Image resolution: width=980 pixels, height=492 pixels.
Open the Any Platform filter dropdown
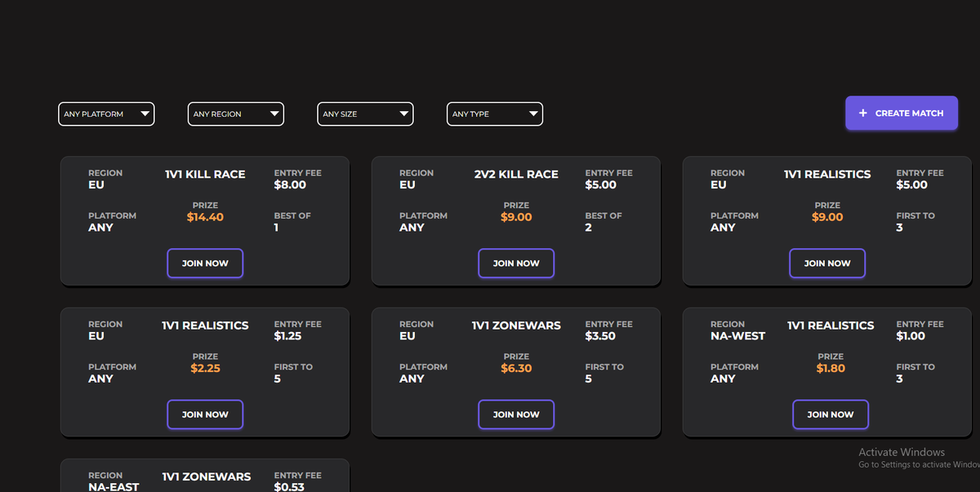tap(107, 114)
